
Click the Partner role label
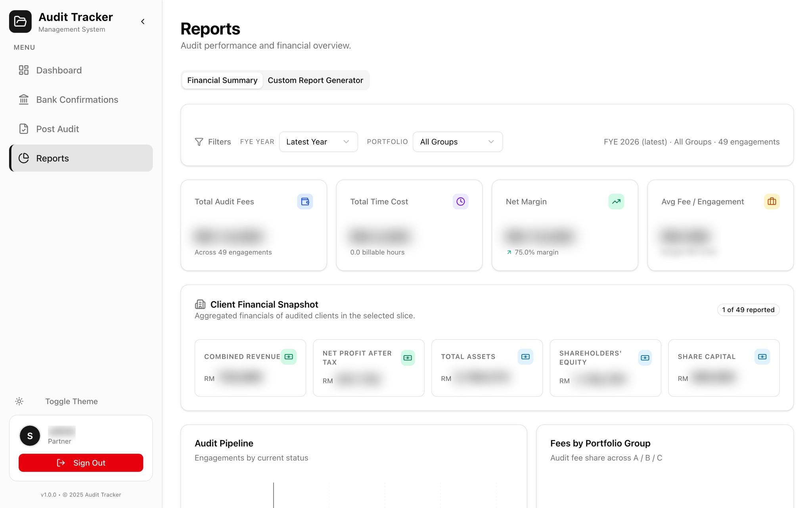click(59, 441)
